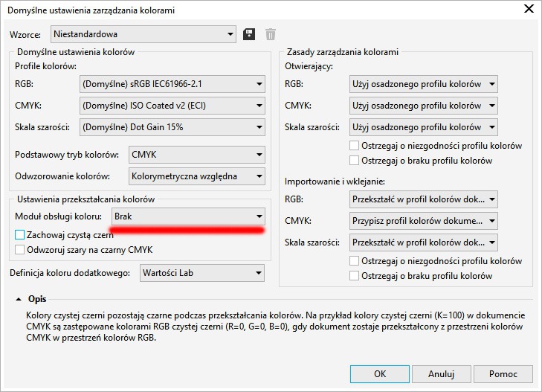Check opening policy color profile mismatch warning
This screenshot has height=392, width=542.
pos(355,146)
